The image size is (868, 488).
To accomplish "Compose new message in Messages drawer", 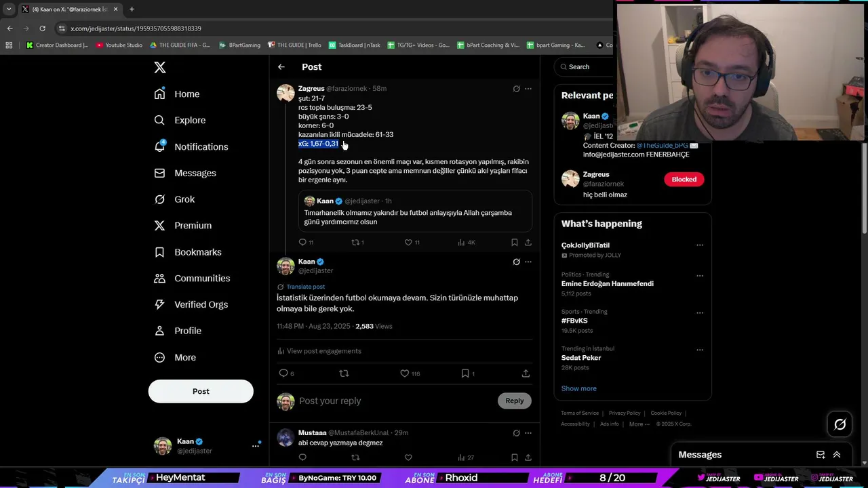I will tap(821, 455).
